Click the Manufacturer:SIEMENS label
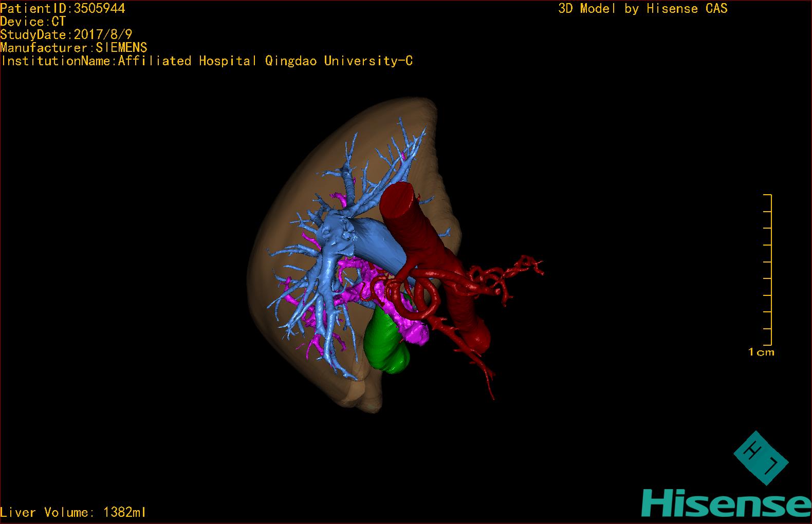The width and height of the screenshot is (812, 524). [x=73, y=48]
